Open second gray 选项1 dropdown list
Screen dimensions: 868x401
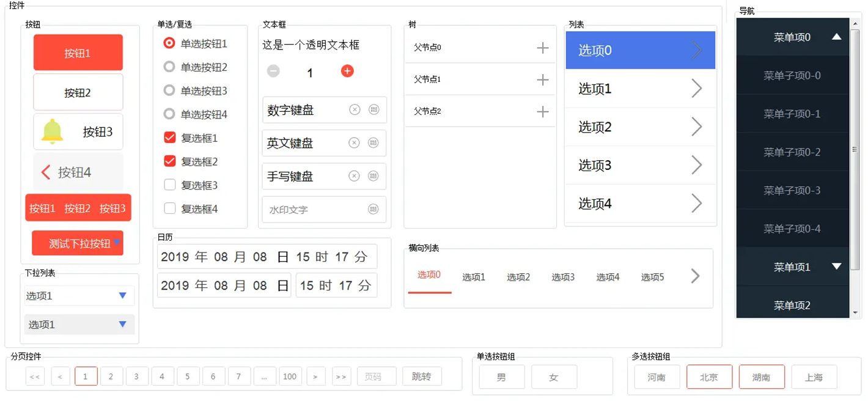[x=79, y=325]
